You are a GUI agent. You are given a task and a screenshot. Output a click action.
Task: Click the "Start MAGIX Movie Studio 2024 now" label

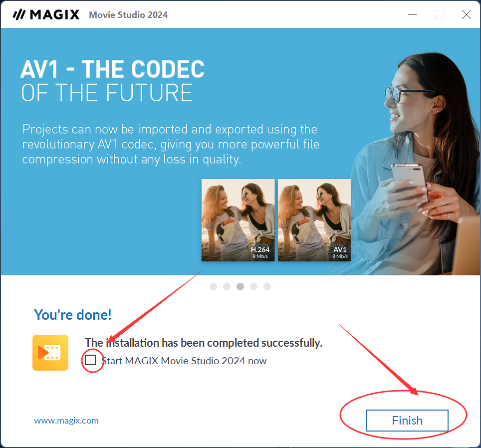point(184,361)
